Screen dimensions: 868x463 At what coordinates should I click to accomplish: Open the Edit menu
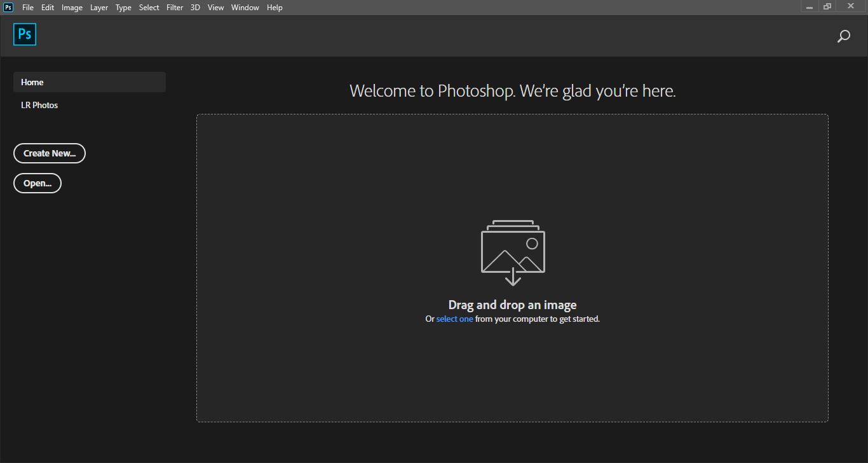pyautogui.click(x=47, y=7)
